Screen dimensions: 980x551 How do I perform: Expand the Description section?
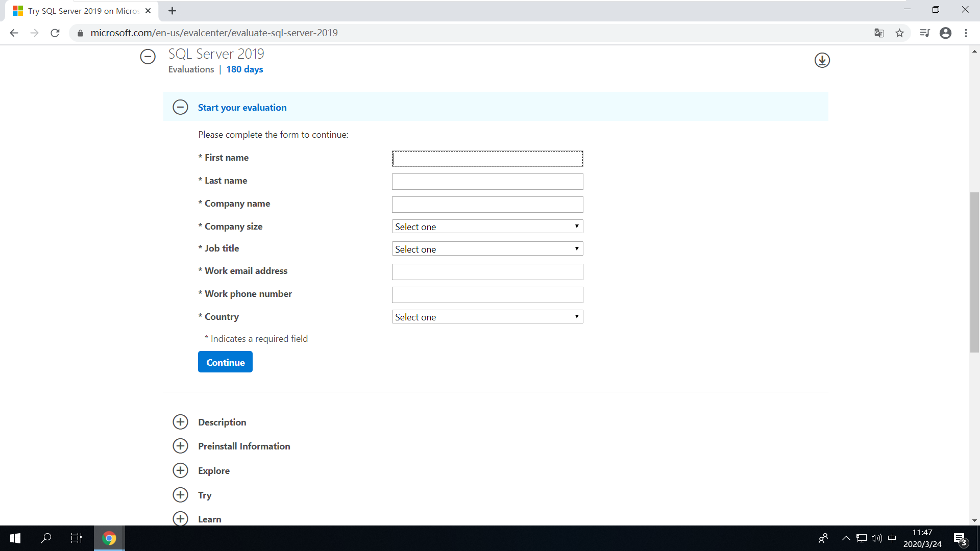coord(180,422)
